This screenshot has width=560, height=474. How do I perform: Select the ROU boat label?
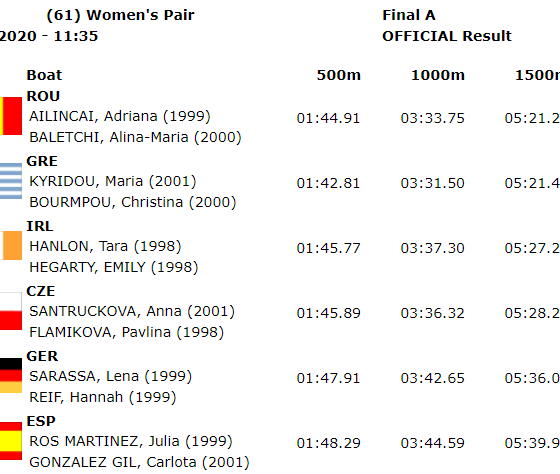43,96
